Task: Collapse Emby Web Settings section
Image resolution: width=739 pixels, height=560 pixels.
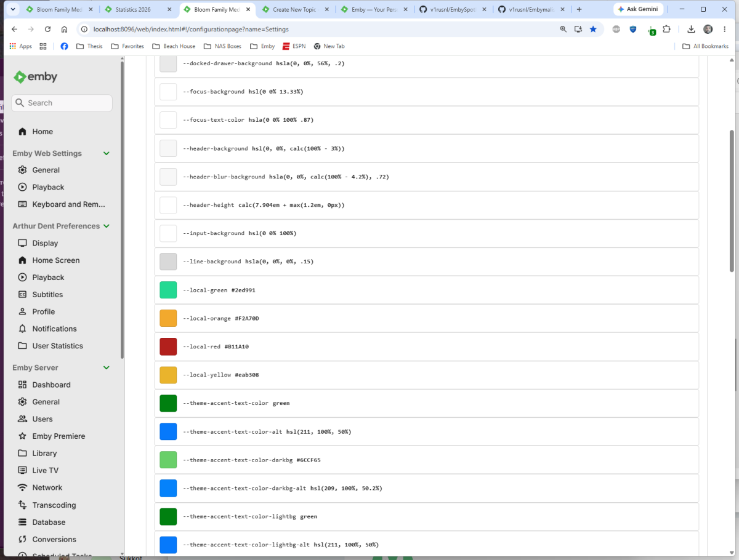Action: tap(107, 153)
